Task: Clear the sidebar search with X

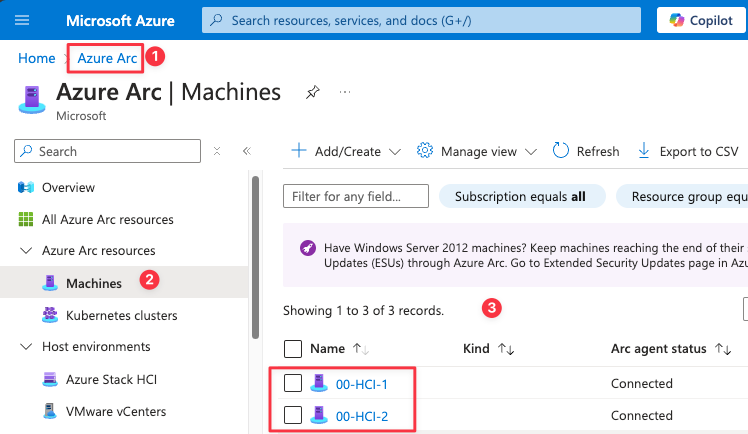Action: pos(217,151)
